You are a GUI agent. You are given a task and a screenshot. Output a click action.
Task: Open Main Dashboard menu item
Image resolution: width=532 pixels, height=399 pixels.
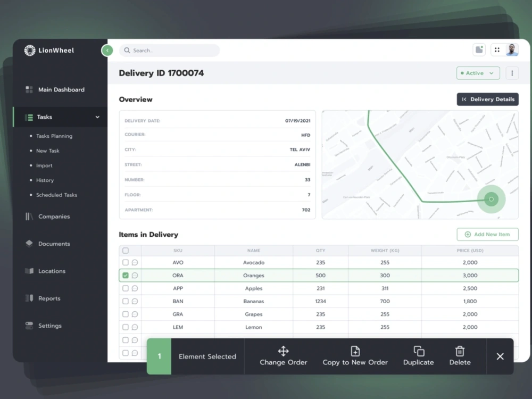click(61, 89)
